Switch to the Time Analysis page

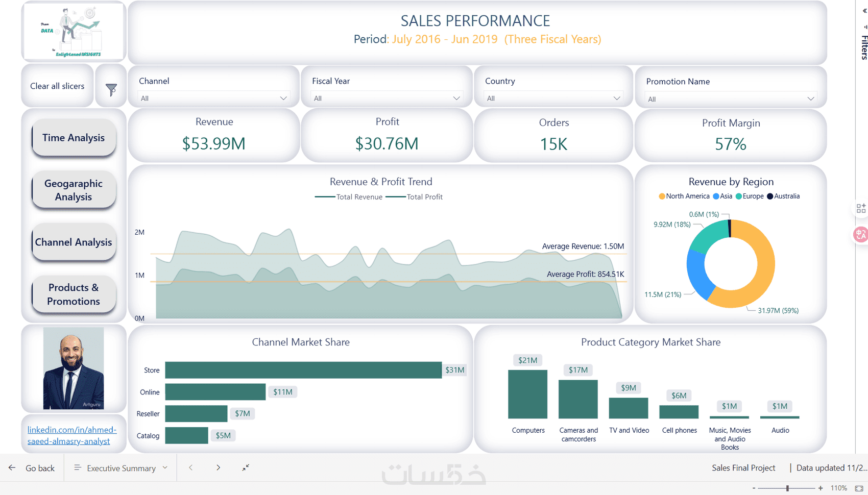[x=74, y=138]
